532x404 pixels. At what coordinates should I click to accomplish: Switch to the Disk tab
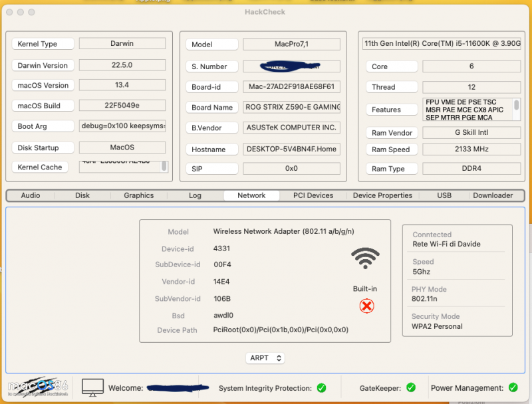click(x=82, y=195)
